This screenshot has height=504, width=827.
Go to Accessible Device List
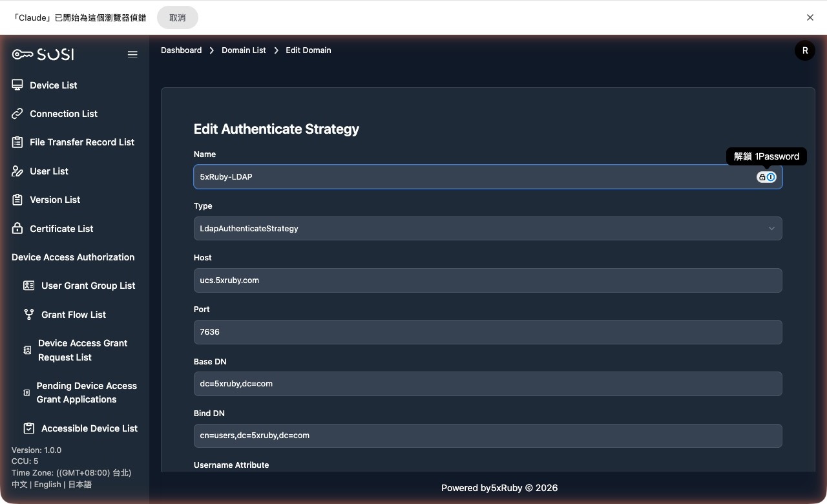coord(89,428)
